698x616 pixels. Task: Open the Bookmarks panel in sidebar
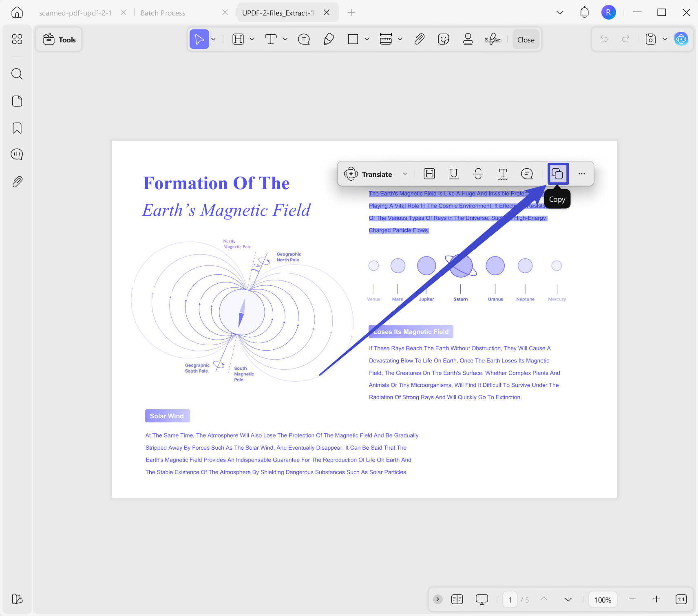point(17,128)
